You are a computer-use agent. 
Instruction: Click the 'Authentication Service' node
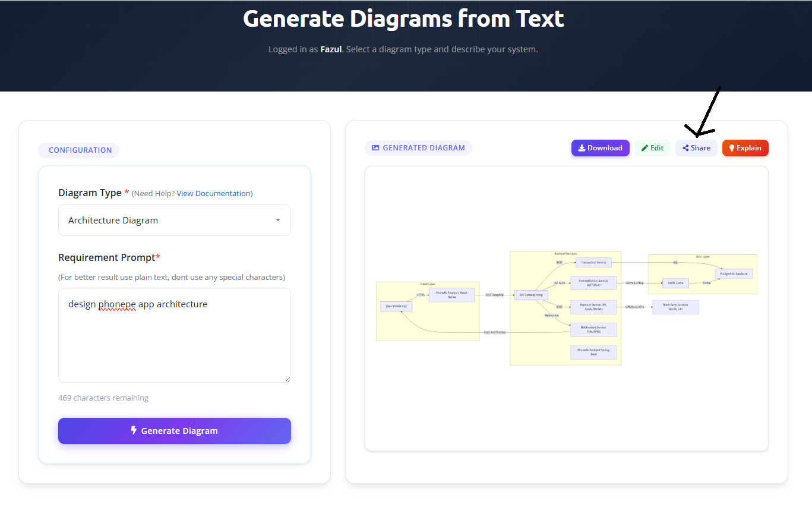click(593, 283)
